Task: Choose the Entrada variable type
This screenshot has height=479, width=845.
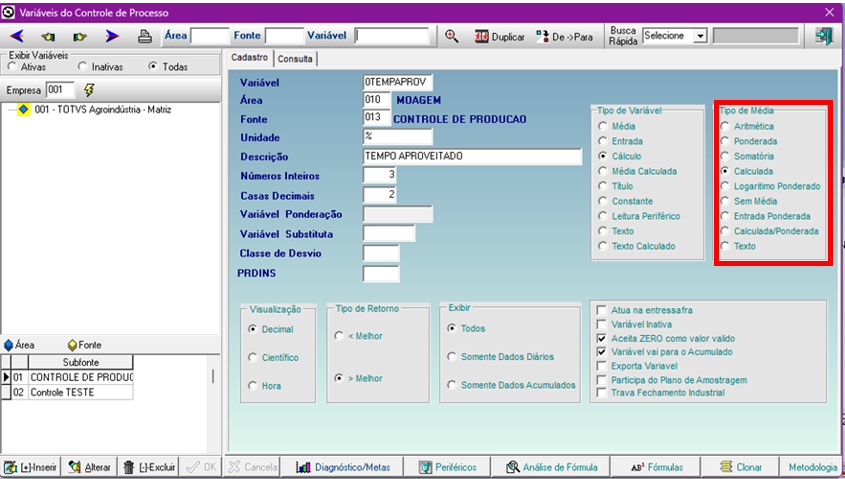Action: 602,141
